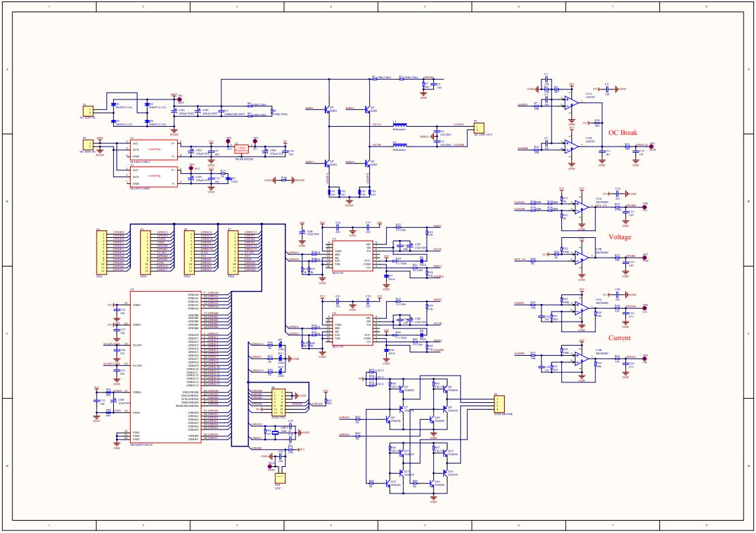Click the TP1 red test point
The height and width of the screenshot is (533, 756).
(x=180, y=100)
